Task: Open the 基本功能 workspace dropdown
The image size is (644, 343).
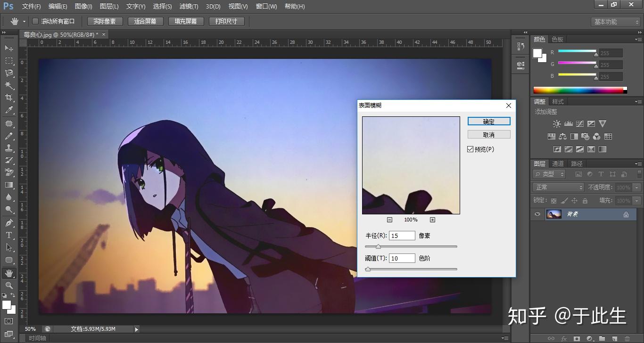Action: [616, 22]
